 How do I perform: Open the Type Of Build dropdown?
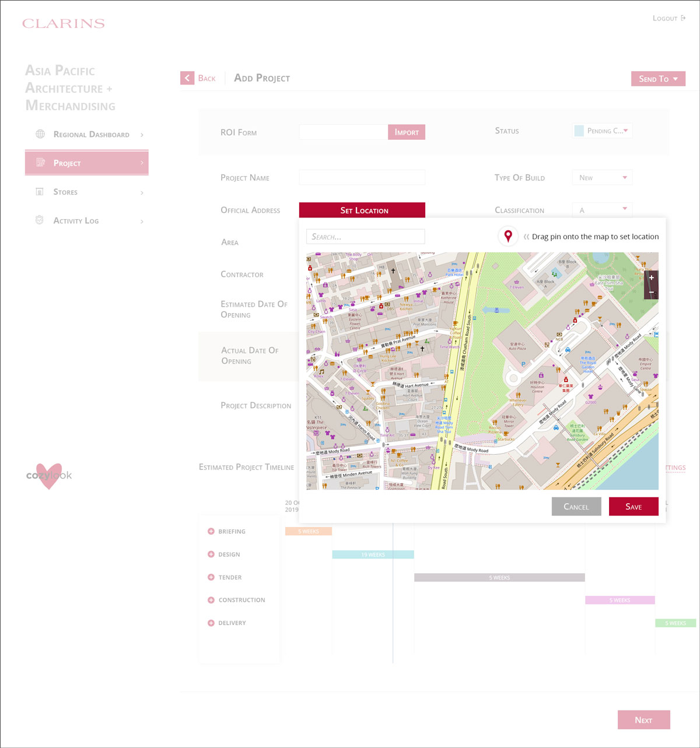click(x=603, y=178)
